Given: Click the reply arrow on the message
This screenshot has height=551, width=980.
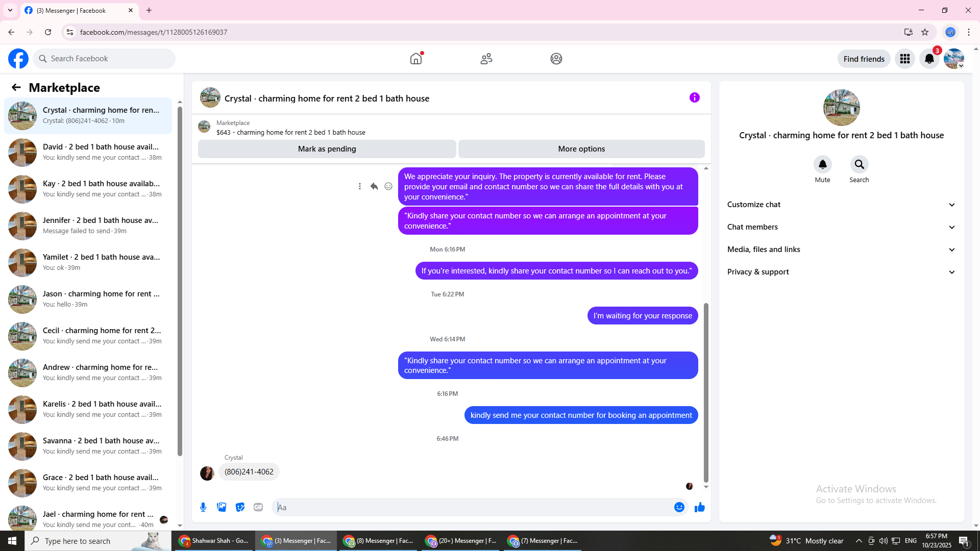Looking at the screenshot, I should (374, 186).
